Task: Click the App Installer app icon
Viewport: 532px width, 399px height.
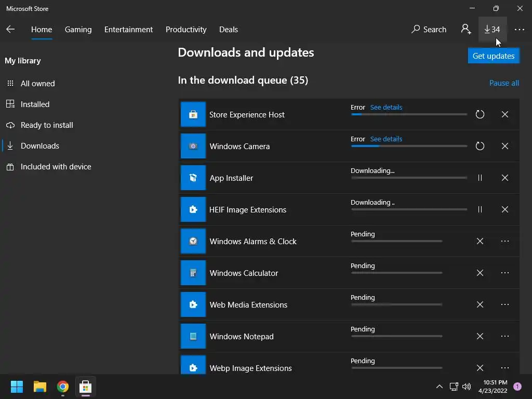Action: click(x=193, y=178)
